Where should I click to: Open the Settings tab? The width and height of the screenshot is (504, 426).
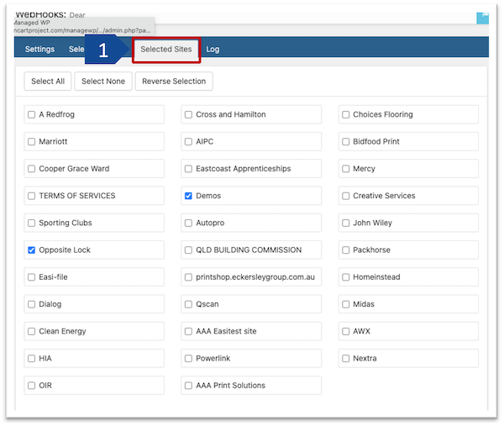[x=39, y=50]
